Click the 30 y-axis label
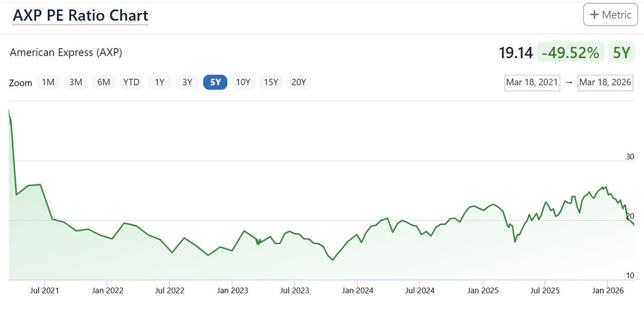 [x=630, y=157]
